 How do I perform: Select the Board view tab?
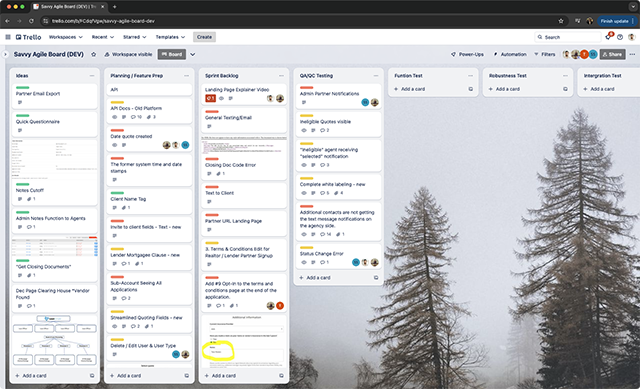(172, 54)
